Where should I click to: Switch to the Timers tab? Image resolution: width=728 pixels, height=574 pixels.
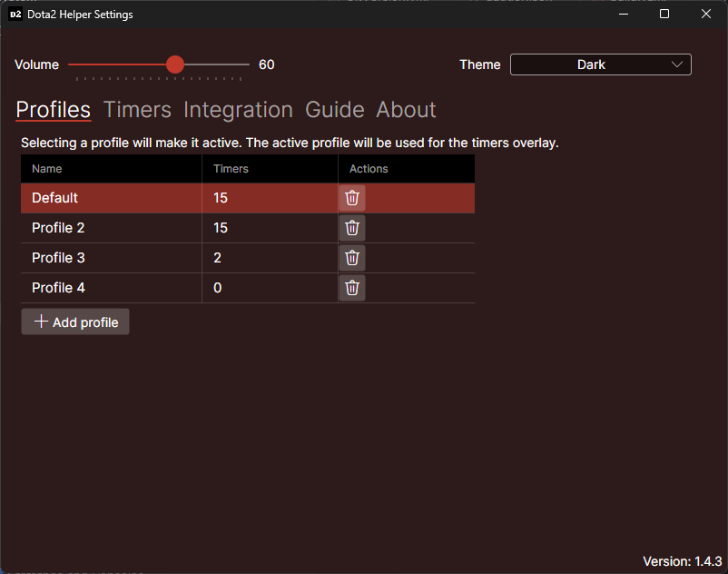coord(136,109)
